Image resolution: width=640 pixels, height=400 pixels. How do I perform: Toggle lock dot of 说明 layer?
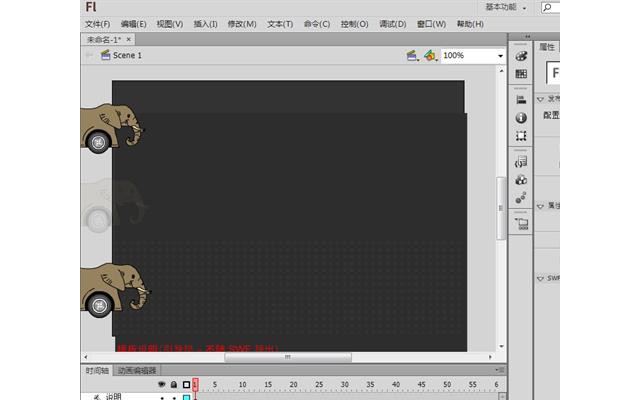click(174, 398)
